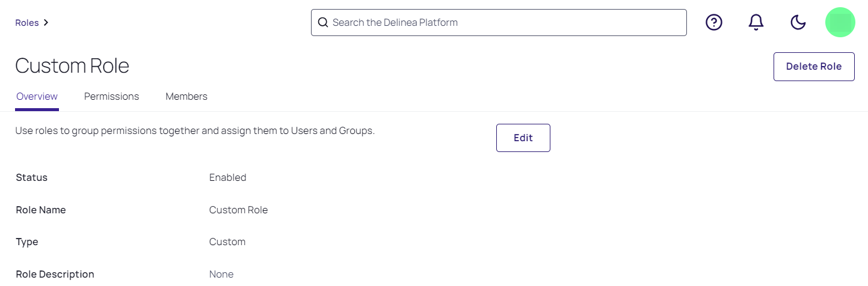Click Edit to modify role details
Image resolution: width=868 pixels, height=286 pixels.
[x=523, y=138]
